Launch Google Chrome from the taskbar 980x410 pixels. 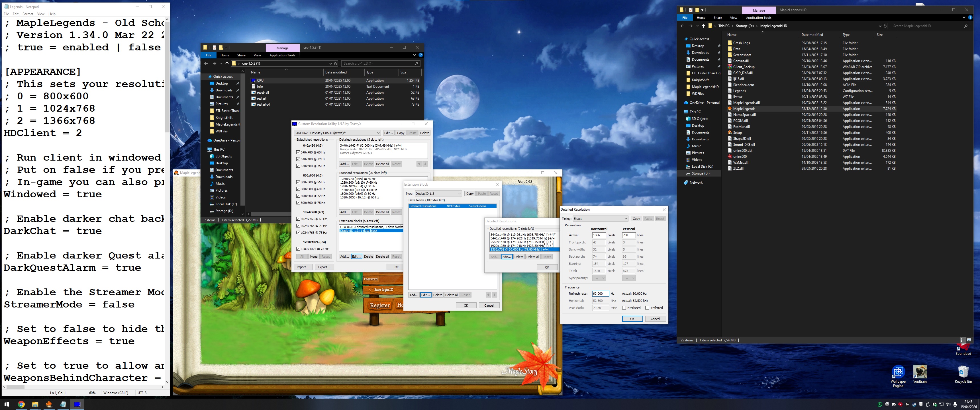click(21, 404)
